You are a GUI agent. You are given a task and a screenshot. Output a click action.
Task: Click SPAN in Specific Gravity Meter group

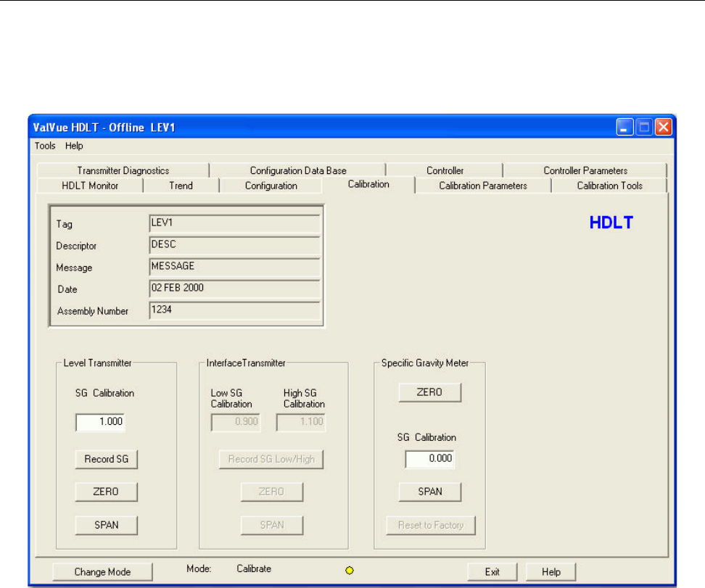coord(430,492)
